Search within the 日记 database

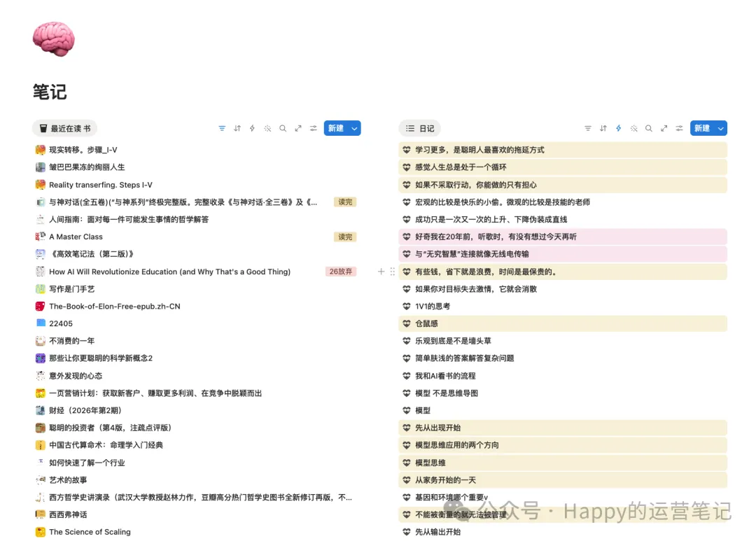(649, 129)
